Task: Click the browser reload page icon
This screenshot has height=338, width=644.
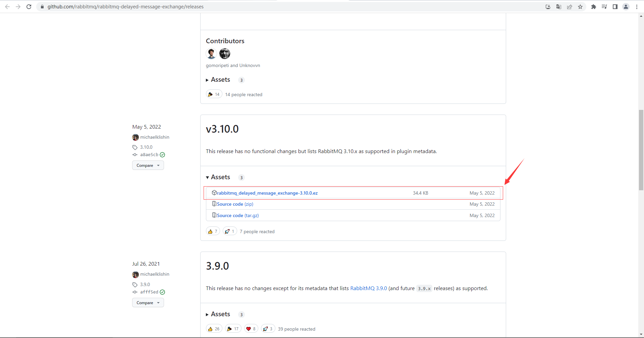Action: click(29, 7)
